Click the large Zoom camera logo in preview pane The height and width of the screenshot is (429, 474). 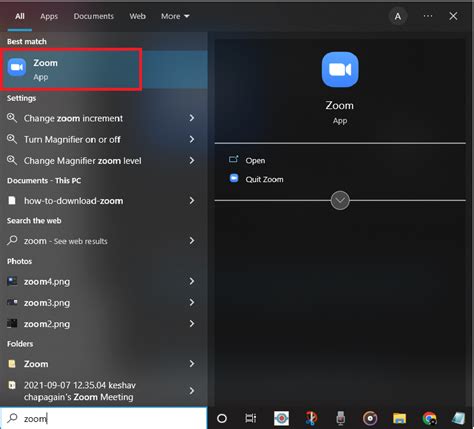[340, 70]
